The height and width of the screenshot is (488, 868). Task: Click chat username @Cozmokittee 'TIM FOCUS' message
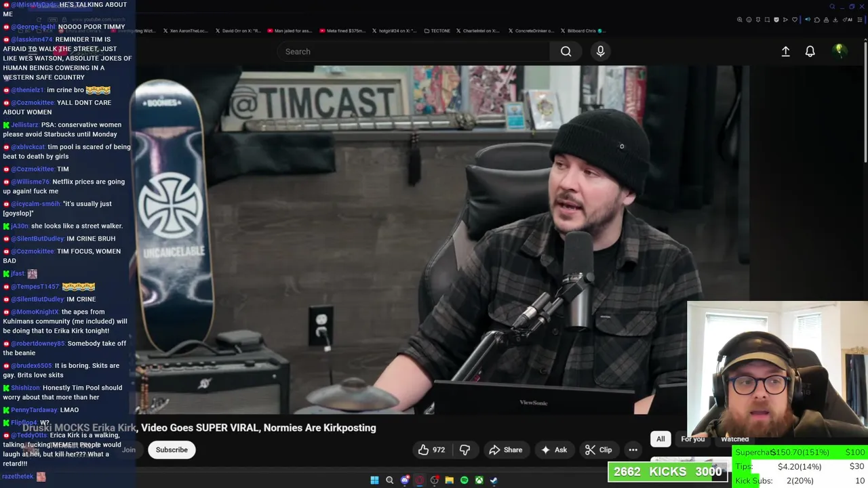(x=33, y=251)
